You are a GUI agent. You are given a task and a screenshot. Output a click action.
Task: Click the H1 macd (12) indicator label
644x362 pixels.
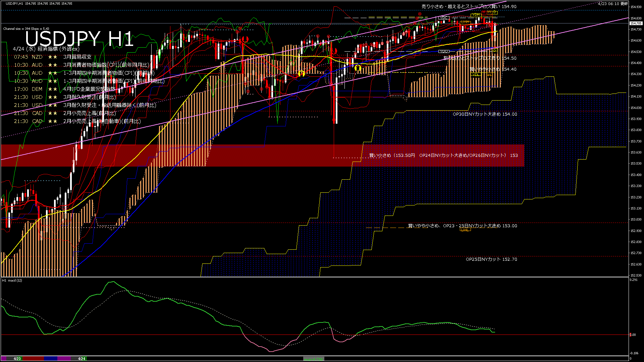pyautogui.click(x=12, y=281)
